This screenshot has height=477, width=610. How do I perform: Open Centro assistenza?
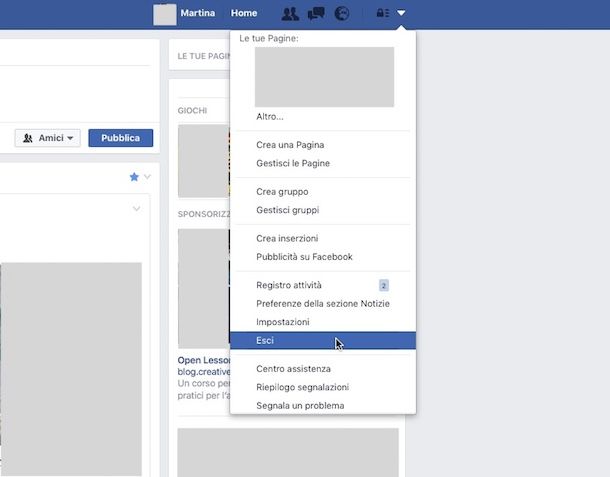pyautogui.click(x=293, y=369)
